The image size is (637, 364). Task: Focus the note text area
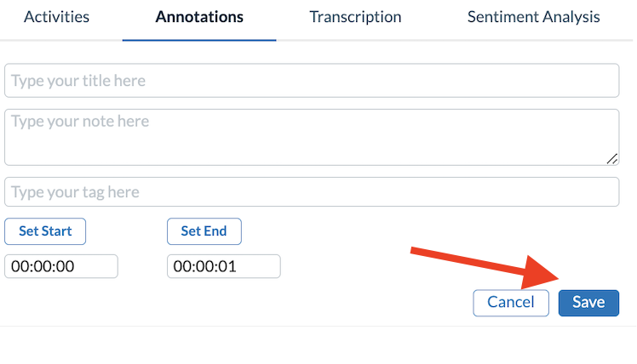pyautogui.click(x=311, y=136)
